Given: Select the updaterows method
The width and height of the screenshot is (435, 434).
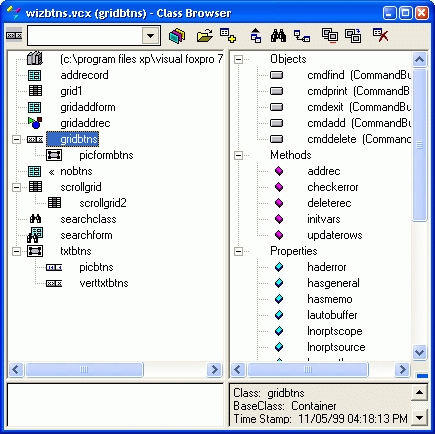Looking at the screenshot, I should [x=335, y=235].
